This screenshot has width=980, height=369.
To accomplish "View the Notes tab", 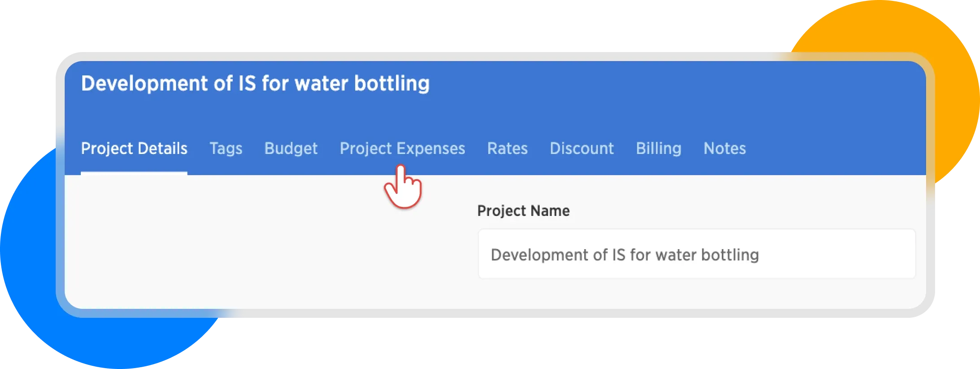I will point(724,149).
